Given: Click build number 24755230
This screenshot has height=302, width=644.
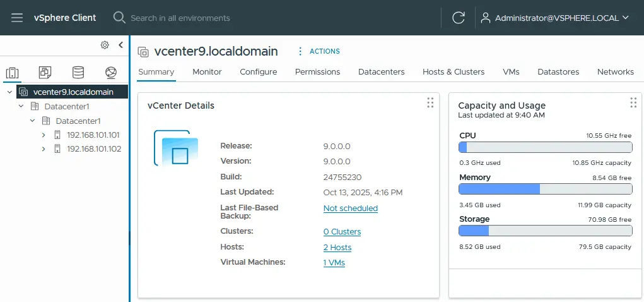Looking at the screenshot, I should click(342, 178).
